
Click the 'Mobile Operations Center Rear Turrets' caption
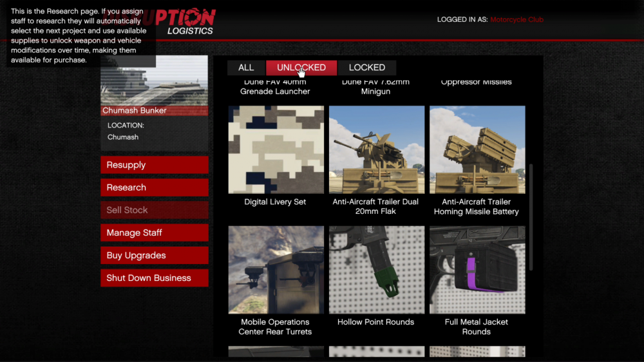coord(275,327)
